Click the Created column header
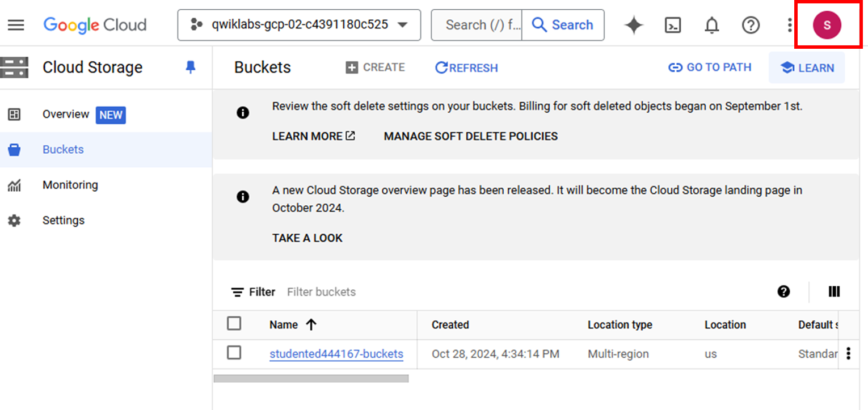 pos(450,325)
